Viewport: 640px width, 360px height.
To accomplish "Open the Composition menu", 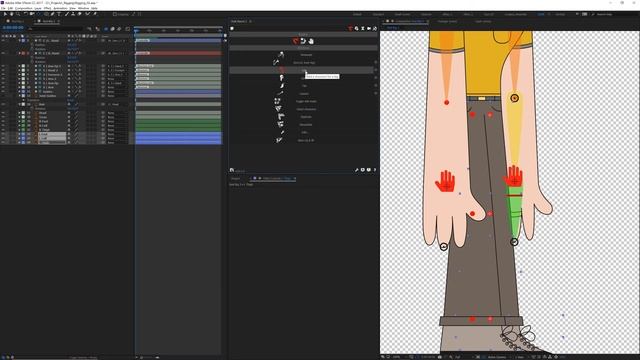I will point(23,8).
